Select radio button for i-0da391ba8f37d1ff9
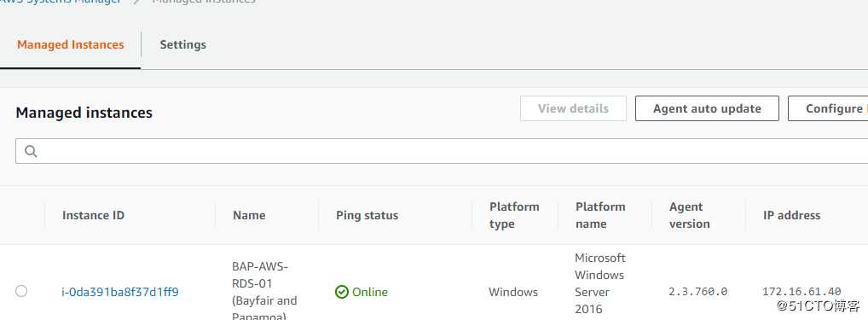Image resolution: width=868 pixels, height=320 pixels. (x=21, y=291)
